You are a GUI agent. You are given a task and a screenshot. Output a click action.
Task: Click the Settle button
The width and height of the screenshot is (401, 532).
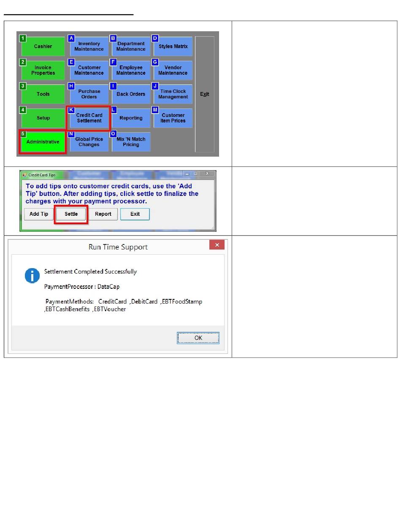point(71,214)
